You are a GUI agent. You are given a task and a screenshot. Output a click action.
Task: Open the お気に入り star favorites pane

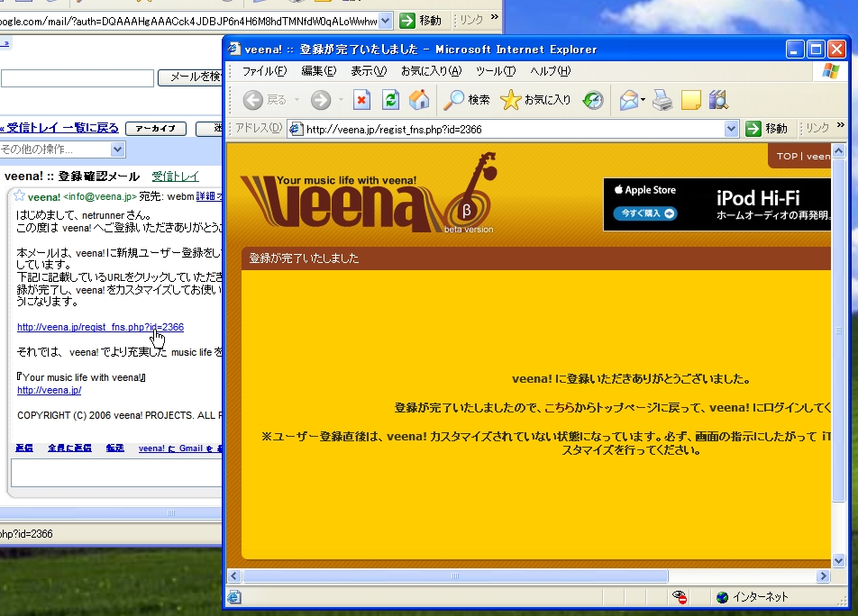(x=535, y=100)
